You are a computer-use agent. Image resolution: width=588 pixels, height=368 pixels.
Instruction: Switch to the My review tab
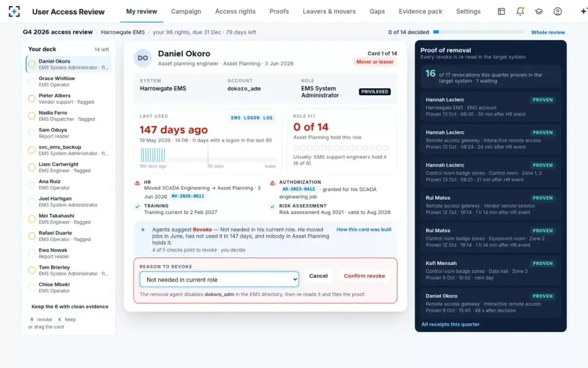pyautogui.click(x=142, y=11)
